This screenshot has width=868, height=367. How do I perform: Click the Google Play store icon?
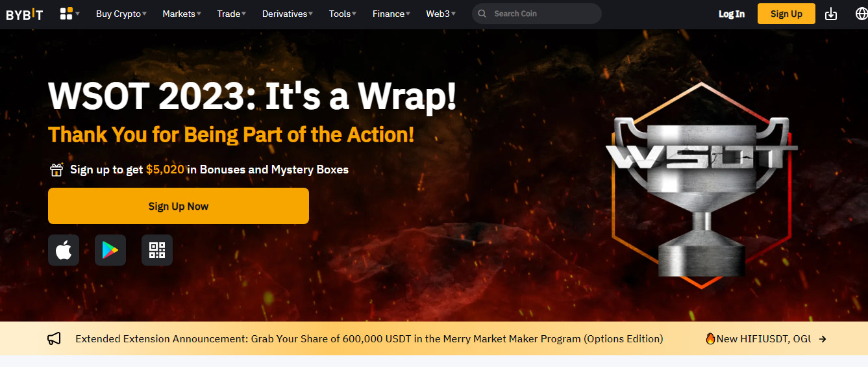110,250
